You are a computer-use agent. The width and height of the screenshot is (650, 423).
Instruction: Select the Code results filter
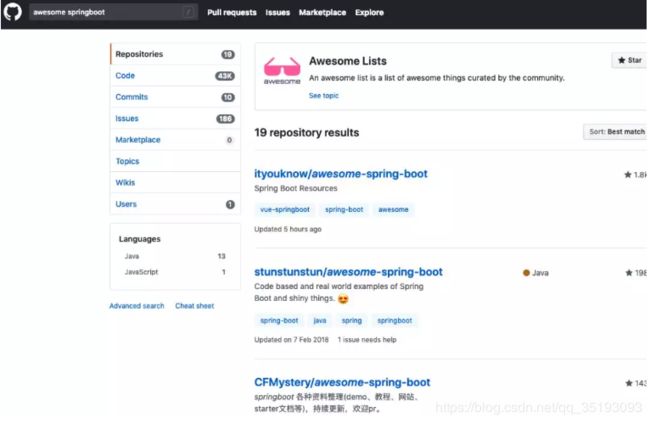point(175,75)
